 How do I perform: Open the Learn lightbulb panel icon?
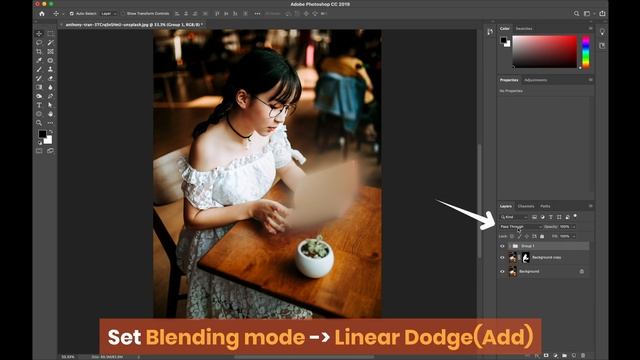click(602, 32)
